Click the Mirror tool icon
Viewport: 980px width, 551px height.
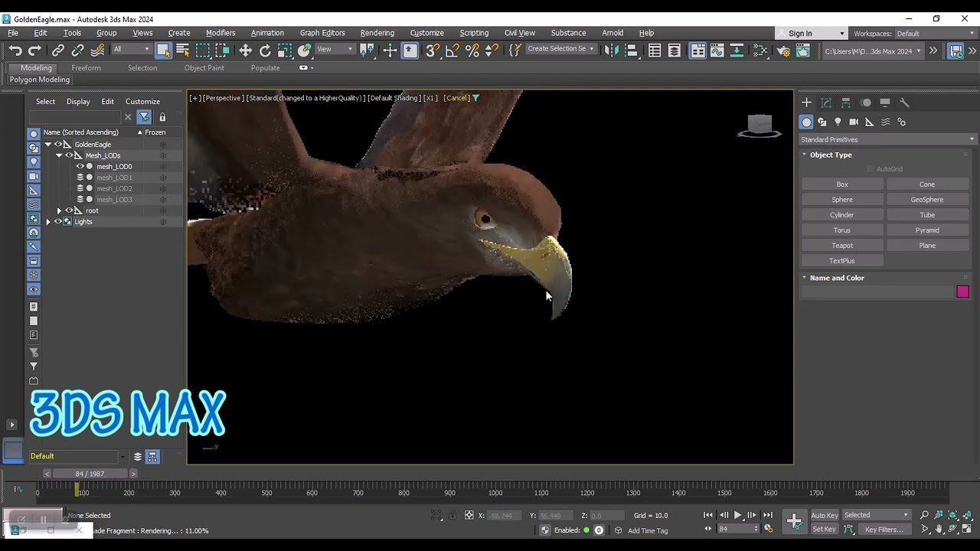coord(612,51)
